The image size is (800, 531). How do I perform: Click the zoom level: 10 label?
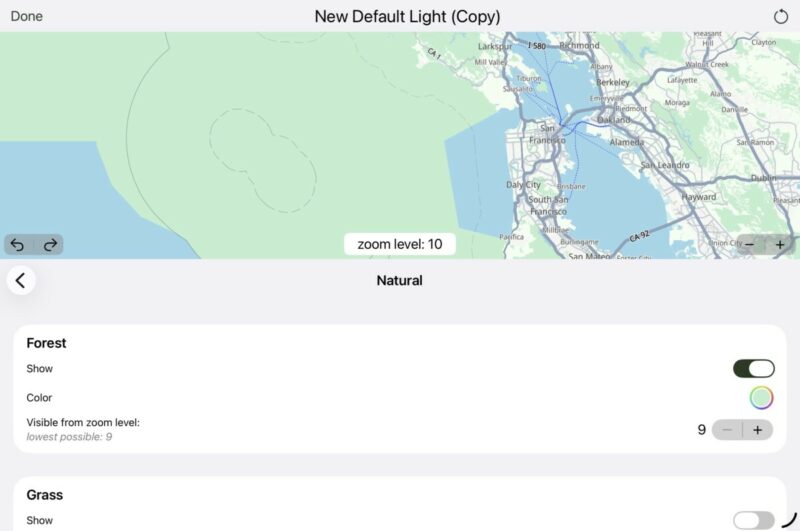pos(400,244)
